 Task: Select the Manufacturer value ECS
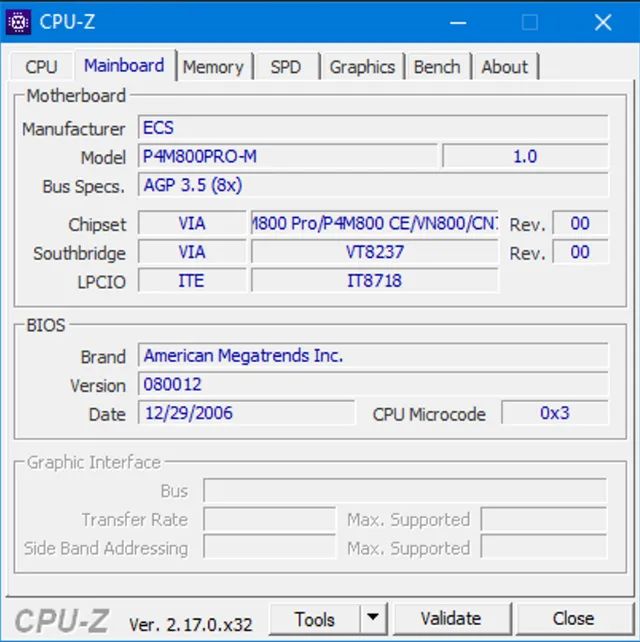(x=373, y=128)
